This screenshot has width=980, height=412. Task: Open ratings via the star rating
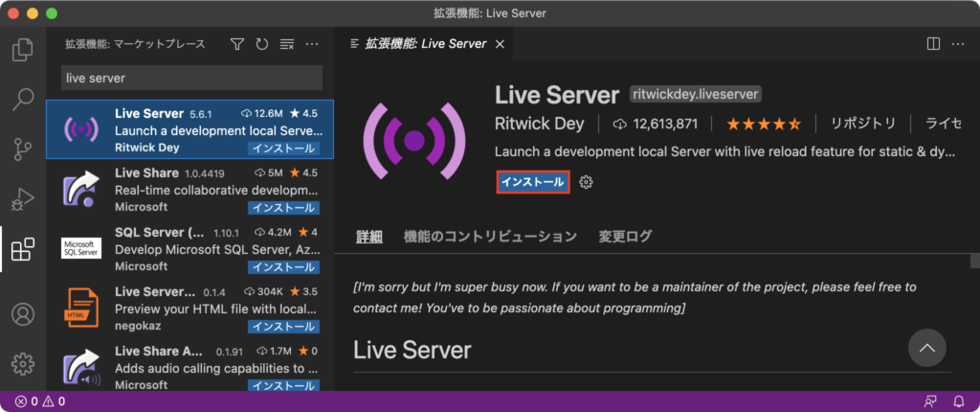pos(764,124)
